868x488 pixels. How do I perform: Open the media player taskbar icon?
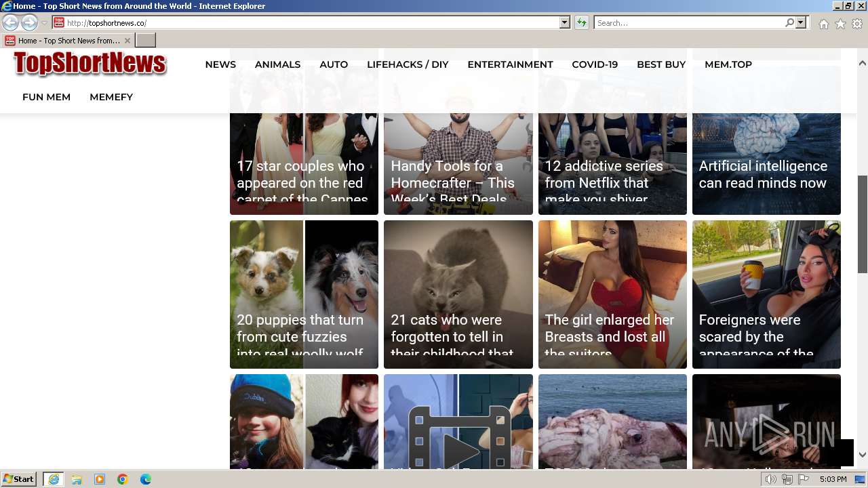tap(100, 479)
